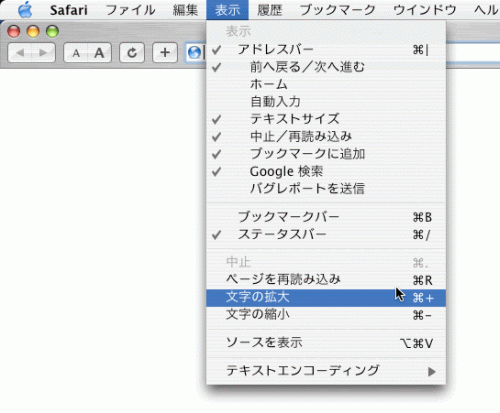The image size is (500, 413).
Task: Close the open 表示 menu title
Action: [x=227, y=10]
